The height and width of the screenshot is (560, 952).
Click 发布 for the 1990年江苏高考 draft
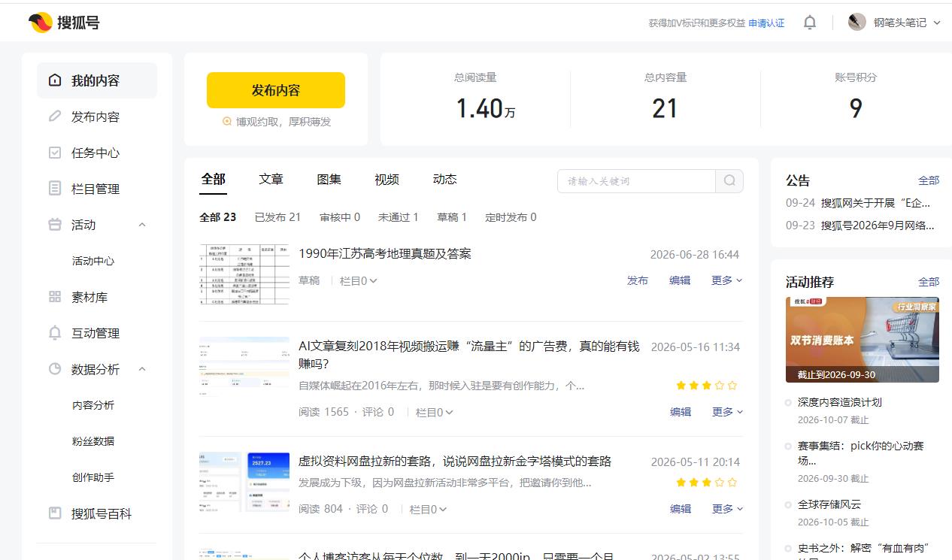[638, 280]
